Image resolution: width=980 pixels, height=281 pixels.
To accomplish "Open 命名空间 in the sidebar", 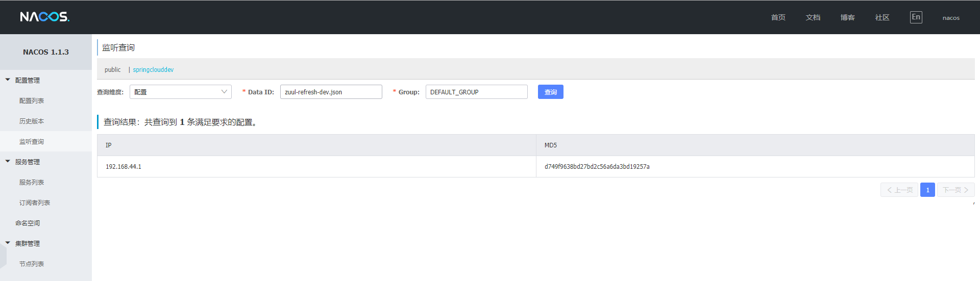I will (28, 223).
